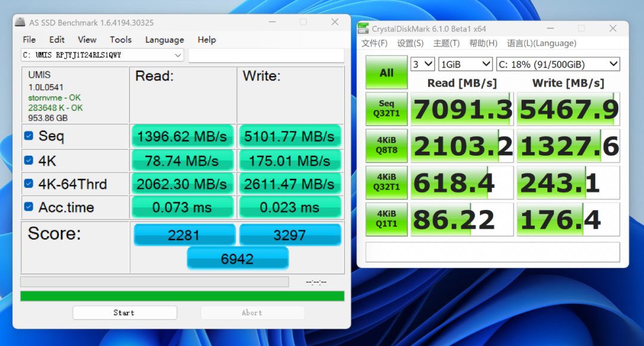The width and height of the screenshot is (644, 346).
Task: Click the 0.023 ms access time
Action: pos(290,208)
